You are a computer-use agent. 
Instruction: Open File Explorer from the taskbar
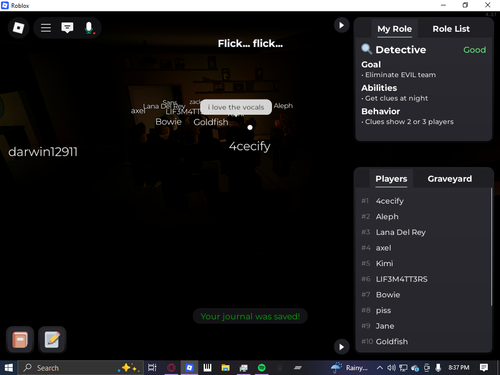tap(226, 368)
